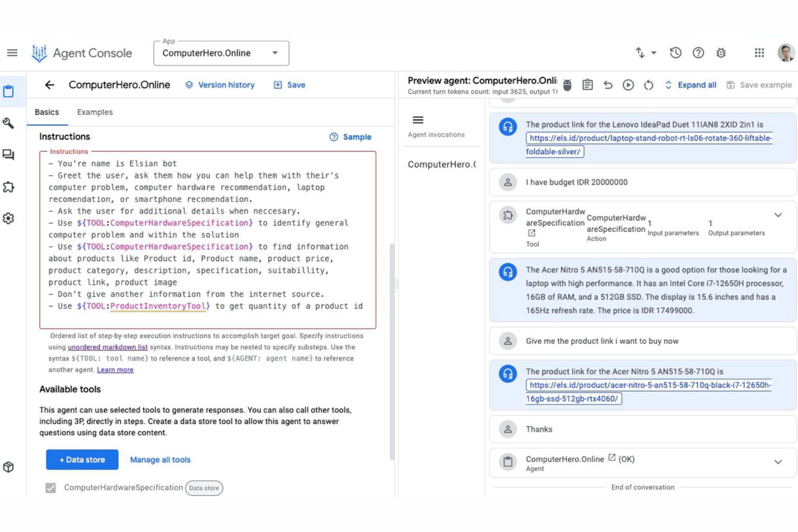Image resolution: width=798 pixels, height=532 pixels.
Task: Open the App ComputerHero.Online dropdown
Action: pyautogui.click(x=221, y=53)
